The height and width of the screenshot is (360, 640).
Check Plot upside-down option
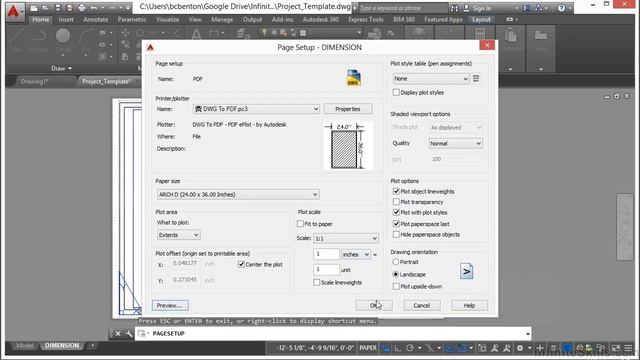click(396, 286)
